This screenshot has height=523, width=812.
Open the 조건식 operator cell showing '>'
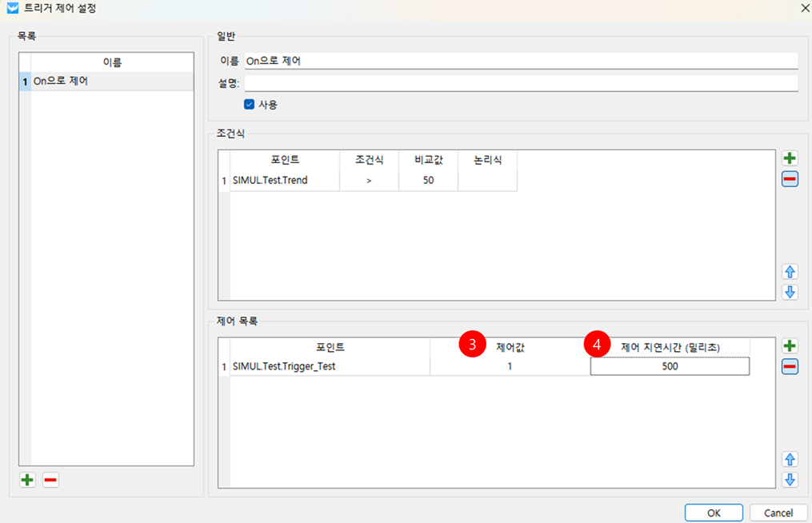[x=369, y=181]
